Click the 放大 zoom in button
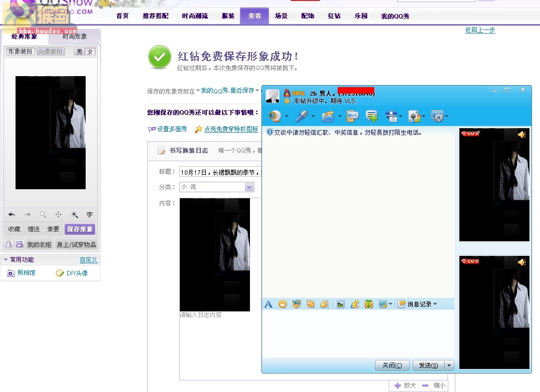 (405, 385)
